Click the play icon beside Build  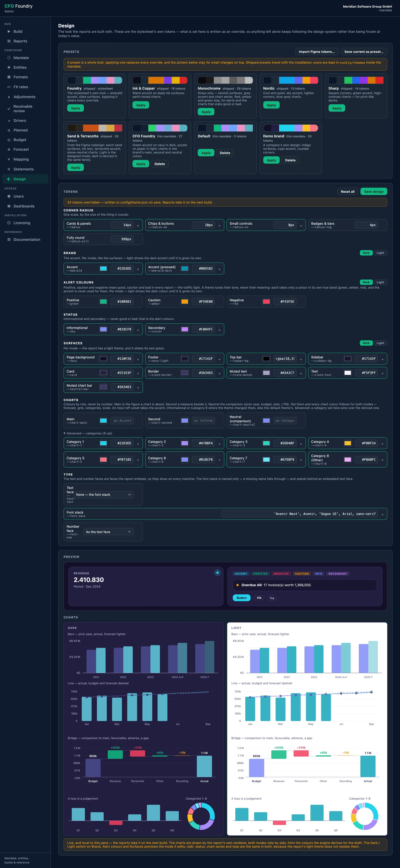click(x=9, y=31)
